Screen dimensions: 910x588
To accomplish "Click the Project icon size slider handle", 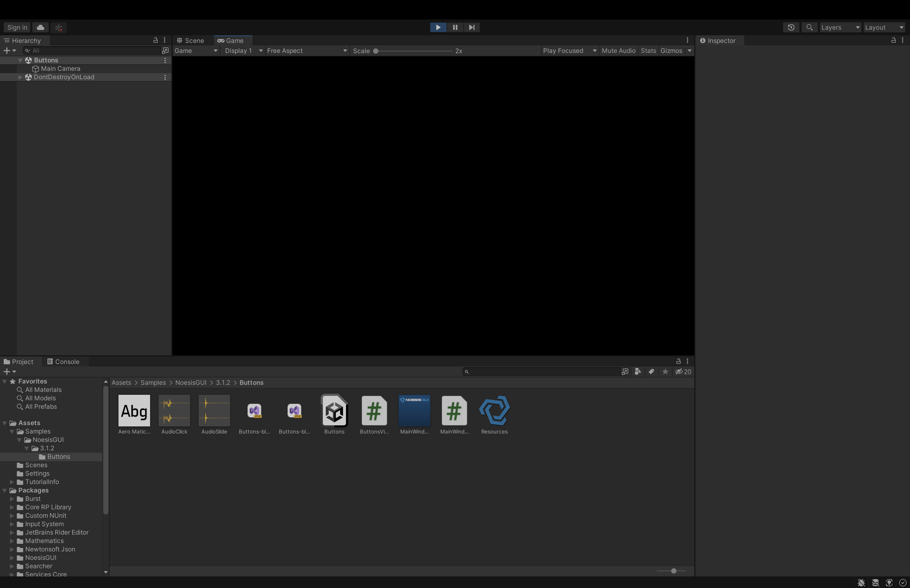I will pyautogui.click(x=674, y=571).
